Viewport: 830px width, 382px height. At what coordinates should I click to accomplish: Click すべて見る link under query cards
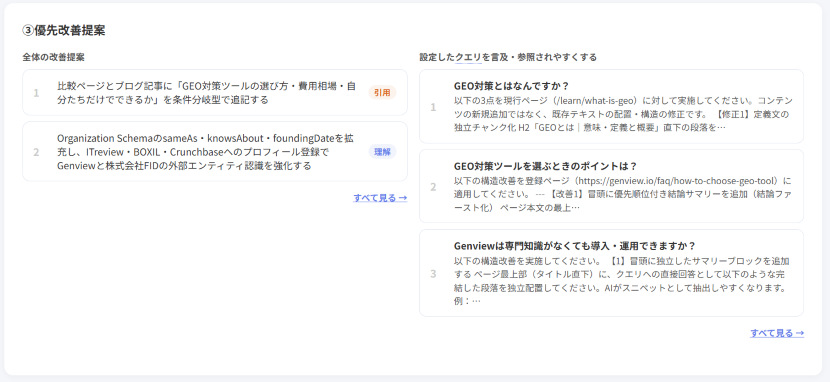coord(777,333)
